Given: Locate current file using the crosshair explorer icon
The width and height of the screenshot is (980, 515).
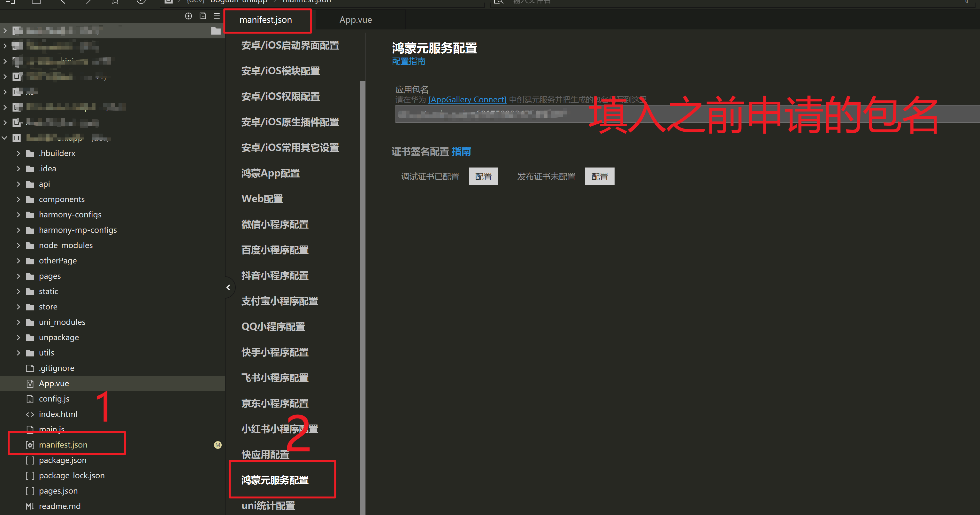Looking at the screenshot, I should point(188,16).
